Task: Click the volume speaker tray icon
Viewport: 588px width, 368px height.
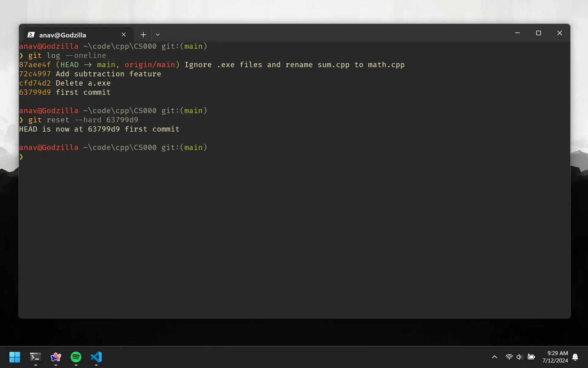Action: 520,357
